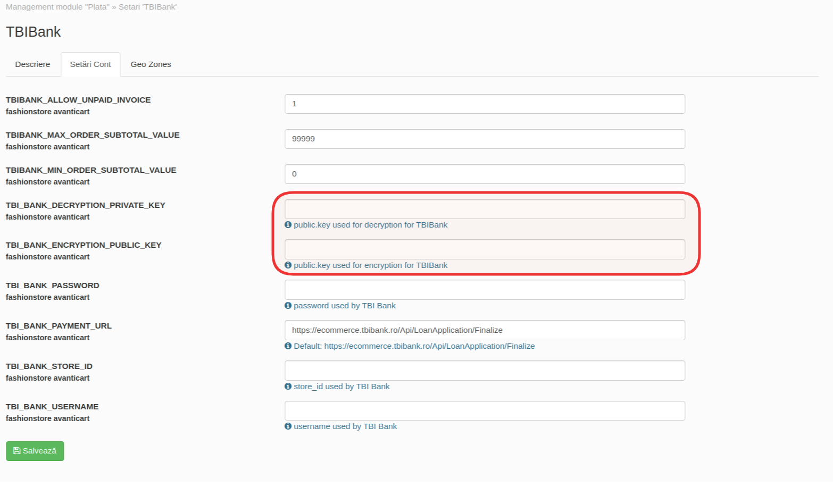Click 'fashionstore avanticart' under TBI_BANK_USERNAME
Screen dimensions: 833x504
point(48,418)
